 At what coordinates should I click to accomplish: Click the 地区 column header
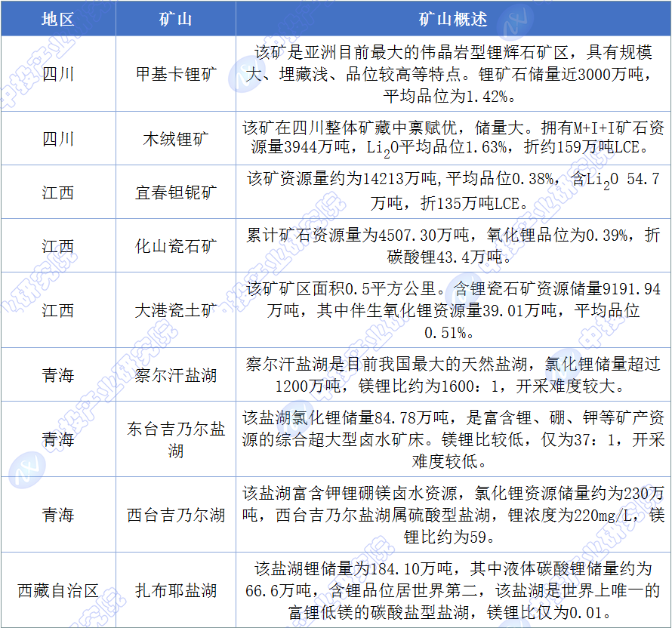pyautogui.click(x=58, y=19)
